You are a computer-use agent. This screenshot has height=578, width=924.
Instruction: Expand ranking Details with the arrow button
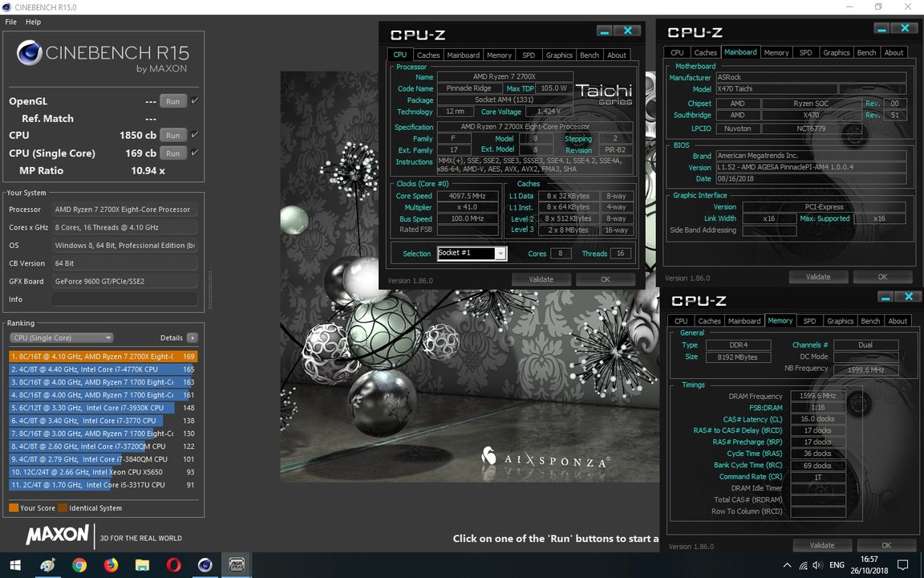192,338
